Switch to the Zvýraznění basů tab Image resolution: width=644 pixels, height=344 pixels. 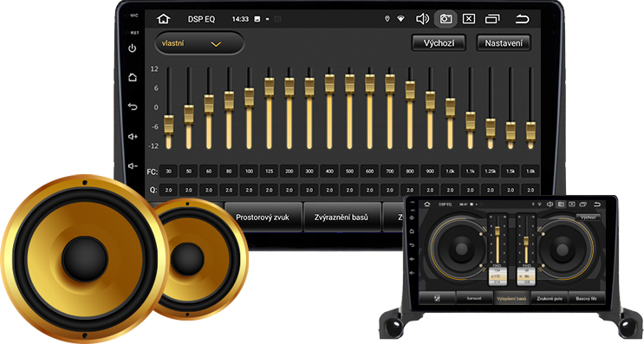[342, 217]
